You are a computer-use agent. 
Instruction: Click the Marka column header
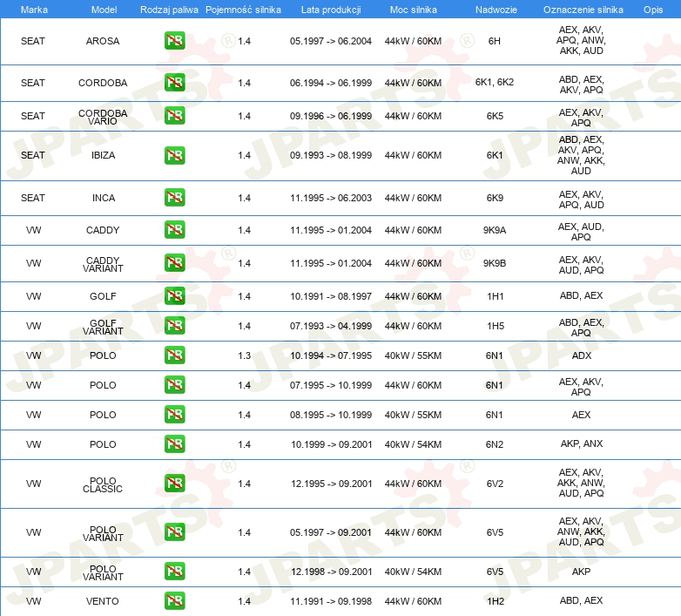(34, 10)
